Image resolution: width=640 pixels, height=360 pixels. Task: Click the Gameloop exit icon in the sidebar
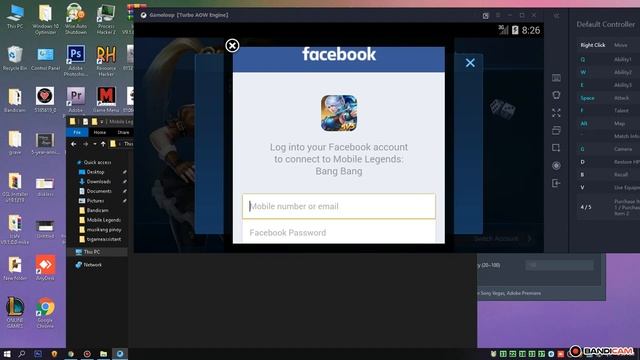[x=556, y=183]
